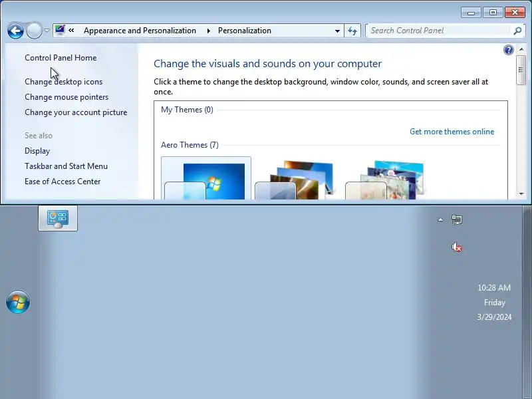Click the date 3/29/2024 in tray
532x399 pixels.
[494, 317]
